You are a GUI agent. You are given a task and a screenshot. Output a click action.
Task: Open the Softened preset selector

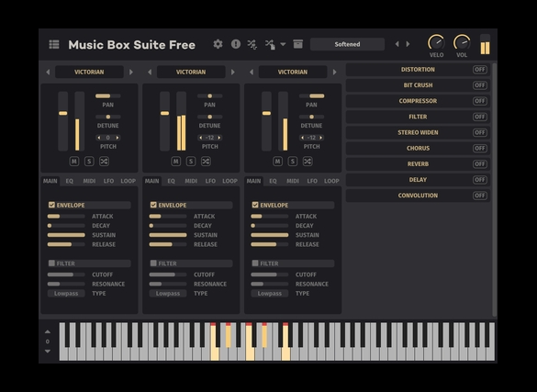pyautogui.click(x=347, y=44)
